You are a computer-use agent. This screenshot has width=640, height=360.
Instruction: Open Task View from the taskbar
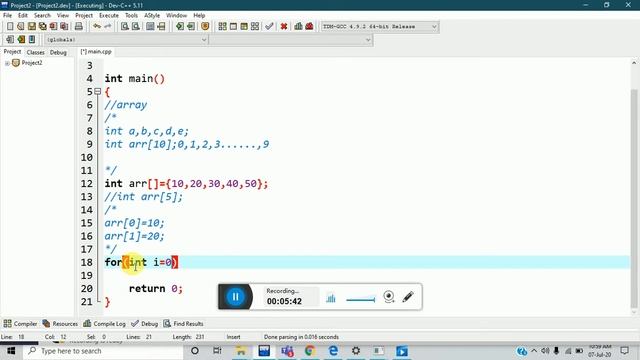(x=217, y=351)
